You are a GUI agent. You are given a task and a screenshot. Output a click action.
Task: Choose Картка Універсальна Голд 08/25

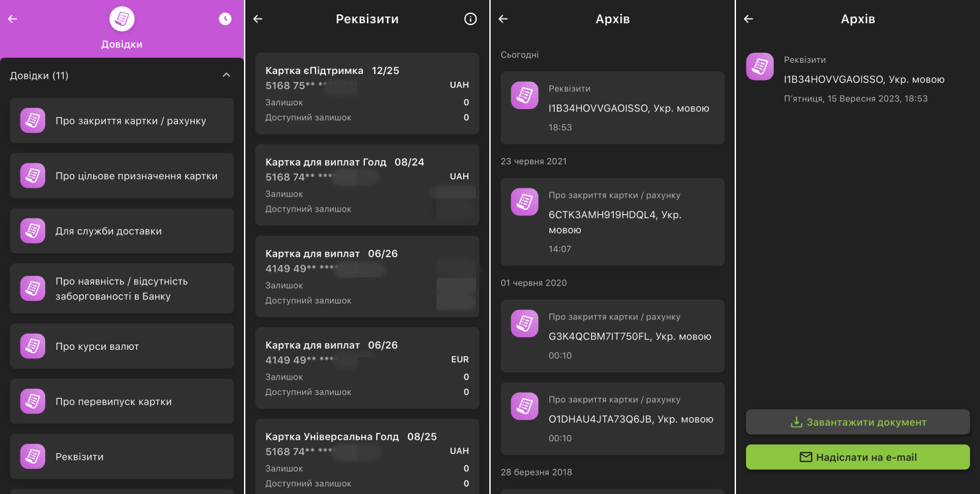pyautogui.click(x=367, y=456)
